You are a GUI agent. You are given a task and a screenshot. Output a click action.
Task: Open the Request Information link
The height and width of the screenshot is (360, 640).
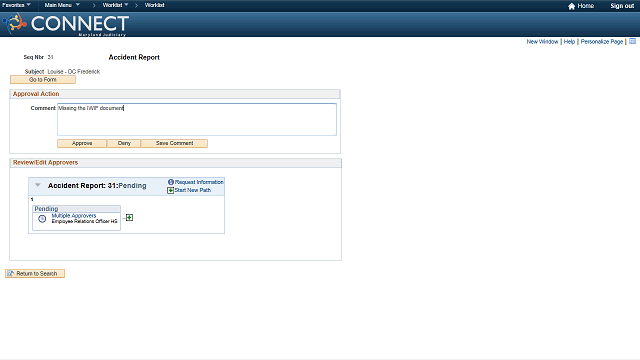click(199, 182)
